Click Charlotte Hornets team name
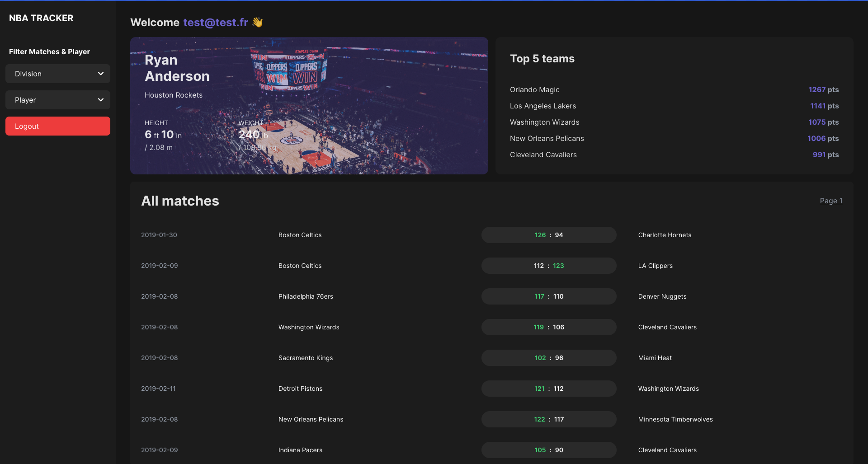Image resolution: width=868 pixels, height=464 pixels. coord(665,235)
